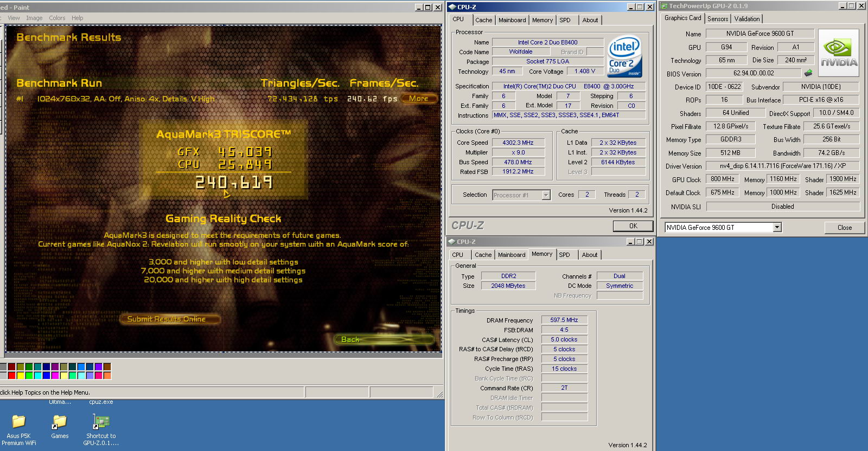Viewport: 868px width, 451px height.
Task: Open About tab in upper CPU-Z window
Action: click(x=590, y=20)
